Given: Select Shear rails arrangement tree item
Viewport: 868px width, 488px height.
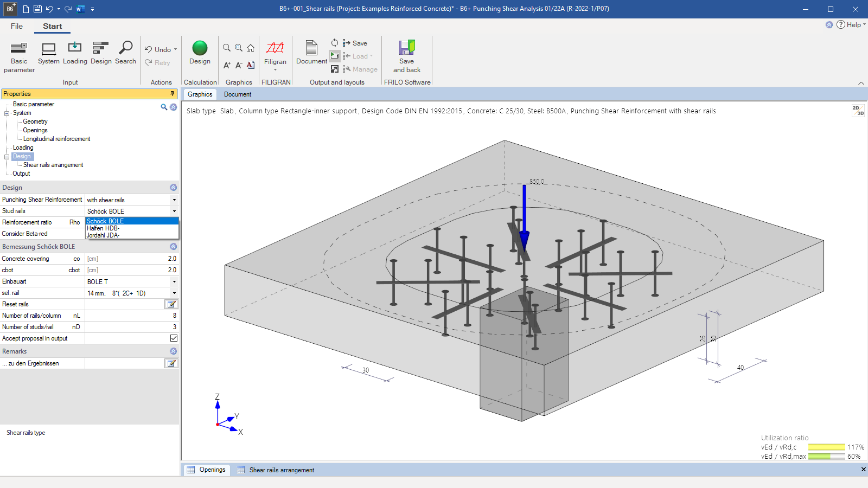Looking at the screenshot, I should coord(53,165).
